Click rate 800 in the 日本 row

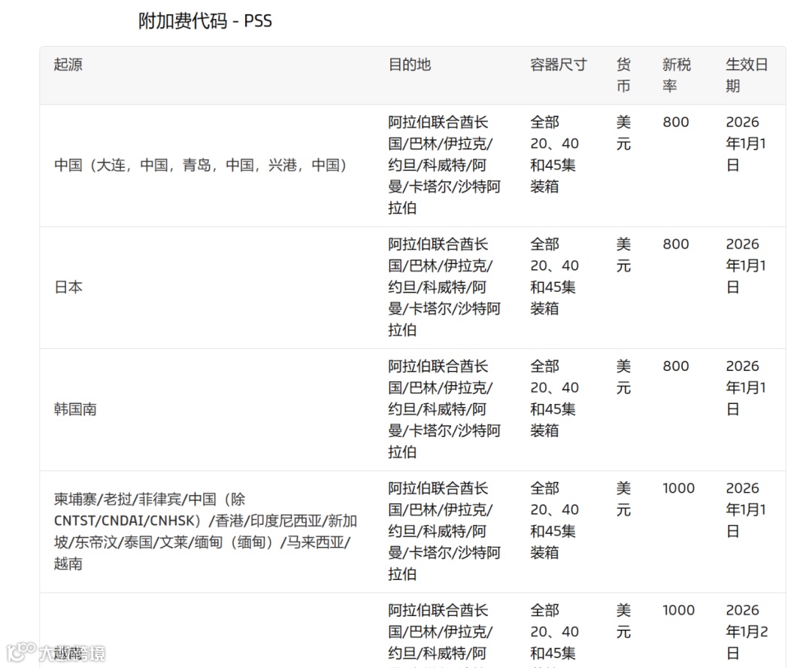(676, 244)
